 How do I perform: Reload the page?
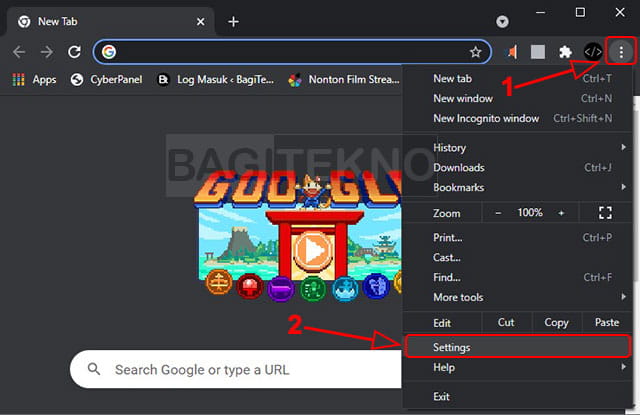[x=74, y=52]
